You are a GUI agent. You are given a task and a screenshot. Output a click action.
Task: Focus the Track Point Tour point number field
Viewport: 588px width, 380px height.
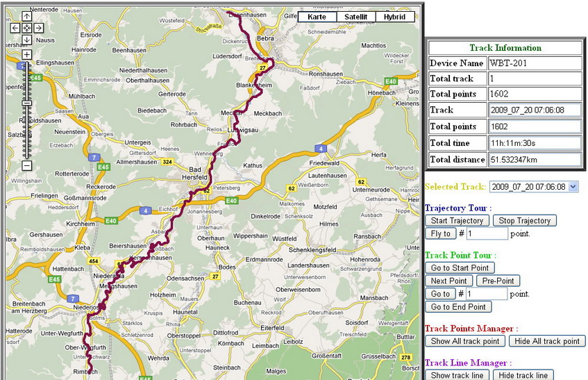click(x=486, y=294)
